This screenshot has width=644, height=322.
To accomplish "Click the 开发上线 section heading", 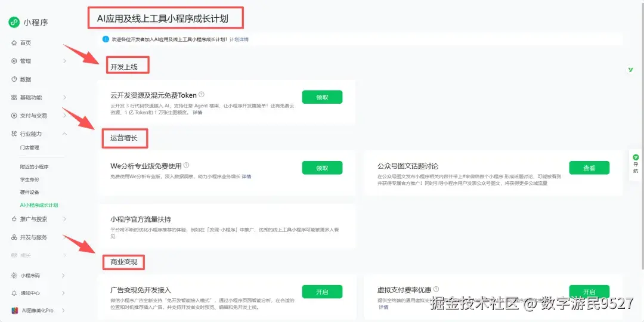I will (x=123, y=67).
